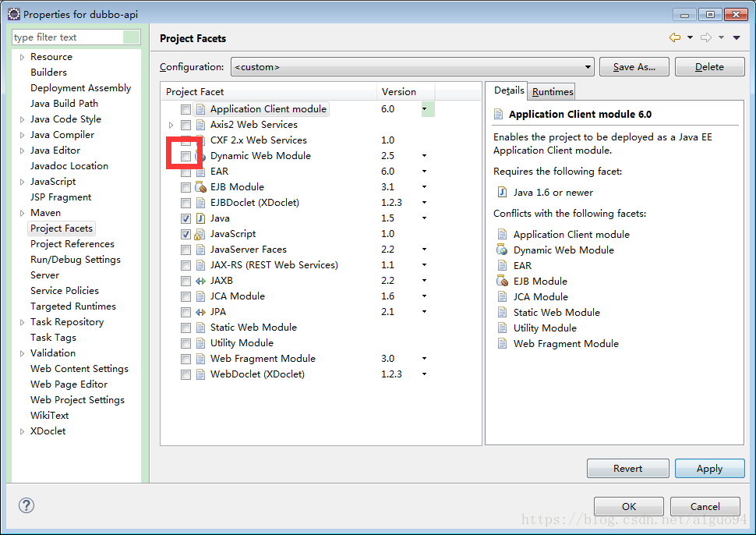756x535 pixels.
Task: Click EJB Module icon in Details conflicts
Action: coord(502,281)
